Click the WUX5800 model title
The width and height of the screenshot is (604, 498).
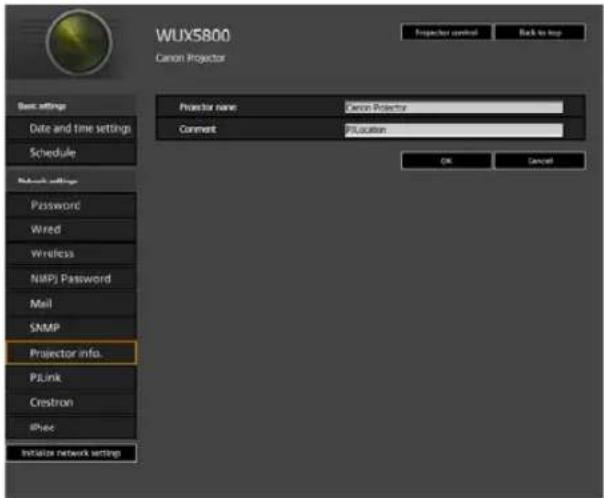tap(193, 35)
